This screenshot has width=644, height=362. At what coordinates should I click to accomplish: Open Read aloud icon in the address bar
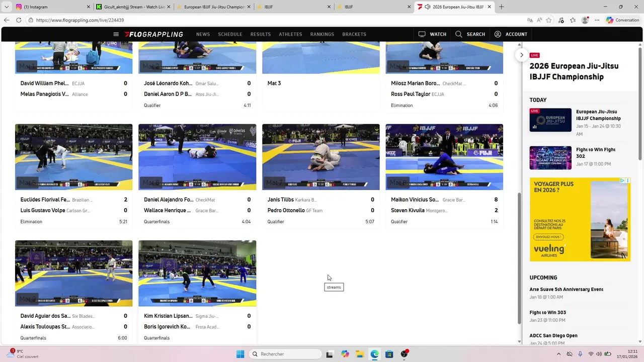539,20
